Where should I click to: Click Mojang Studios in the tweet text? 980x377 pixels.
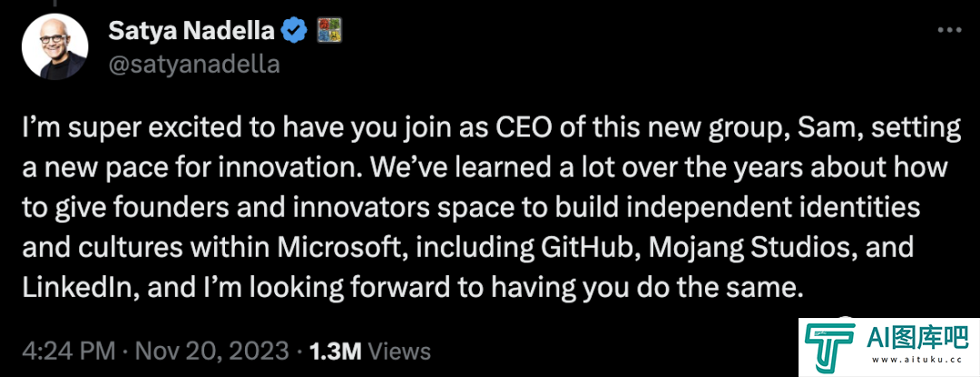coord(750,250)
